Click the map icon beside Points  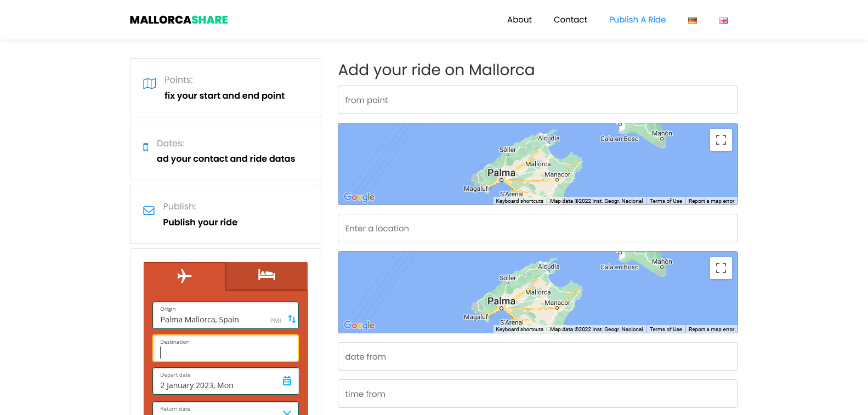[150, 83]
